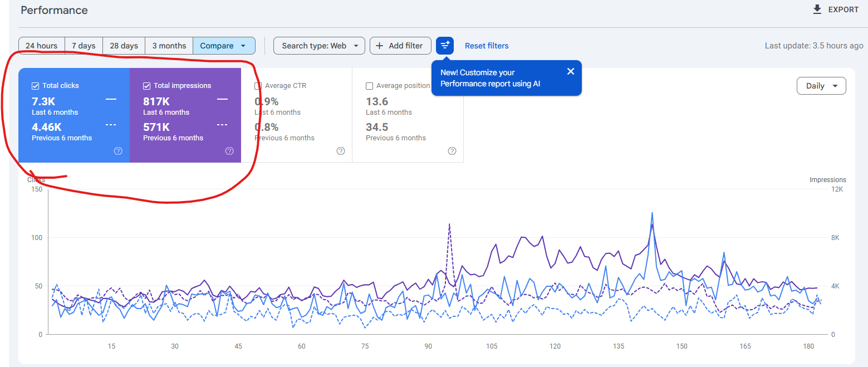Open help icon on Total impressions card

click(x=229, y=151)
